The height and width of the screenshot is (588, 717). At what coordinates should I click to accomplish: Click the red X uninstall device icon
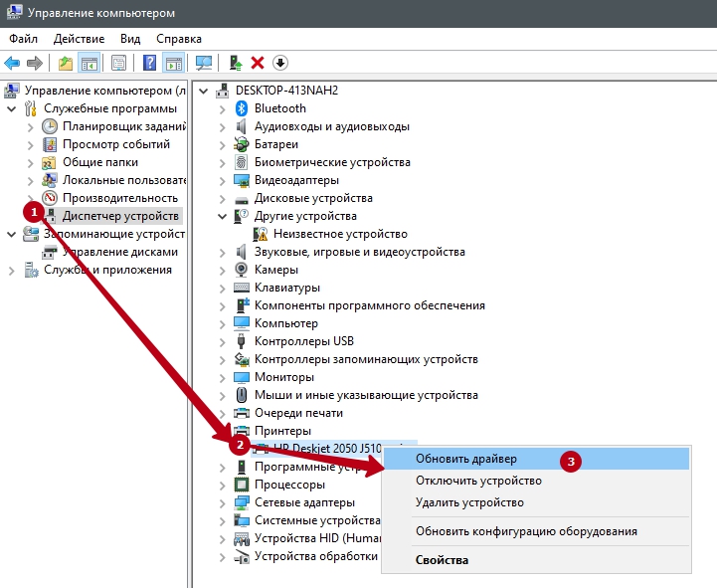[258, 63]
